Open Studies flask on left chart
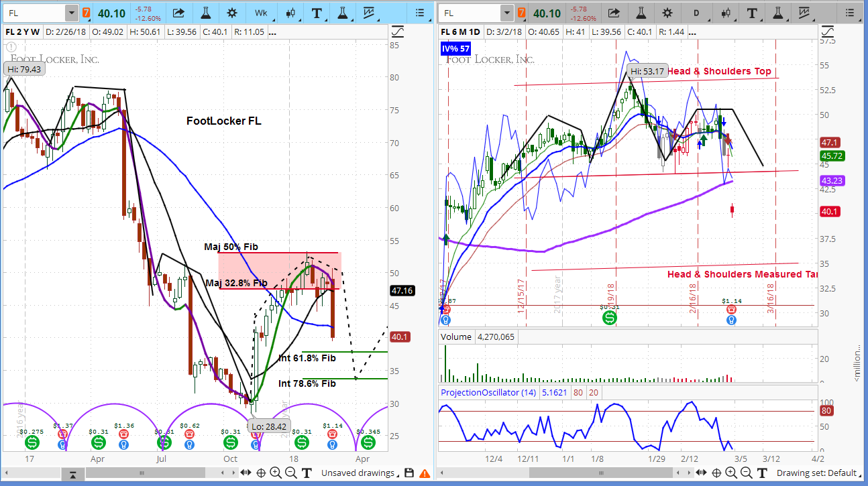Image resolution: width=868 pixels, height=486 pixels. point(205,13)
